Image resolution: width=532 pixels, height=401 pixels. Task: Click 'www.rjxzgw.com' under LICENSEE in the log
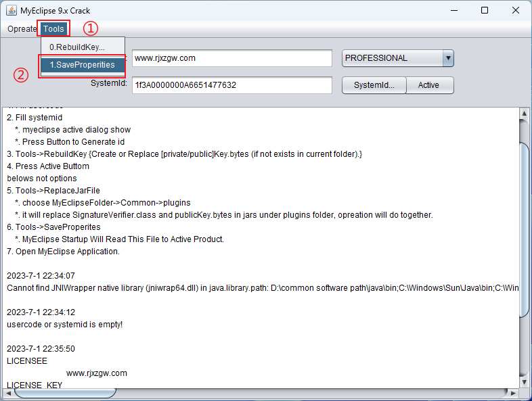coord(97,373)
